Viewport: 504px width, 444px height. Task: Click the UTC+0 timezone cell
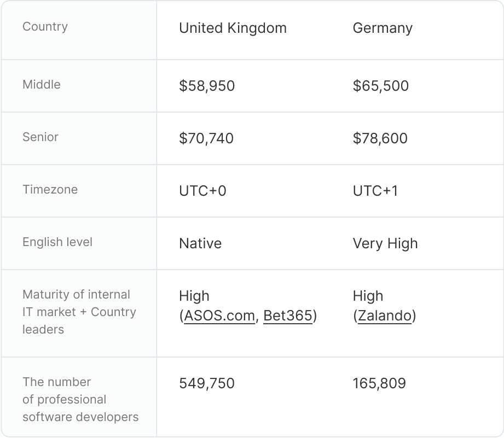coord(202,191)
